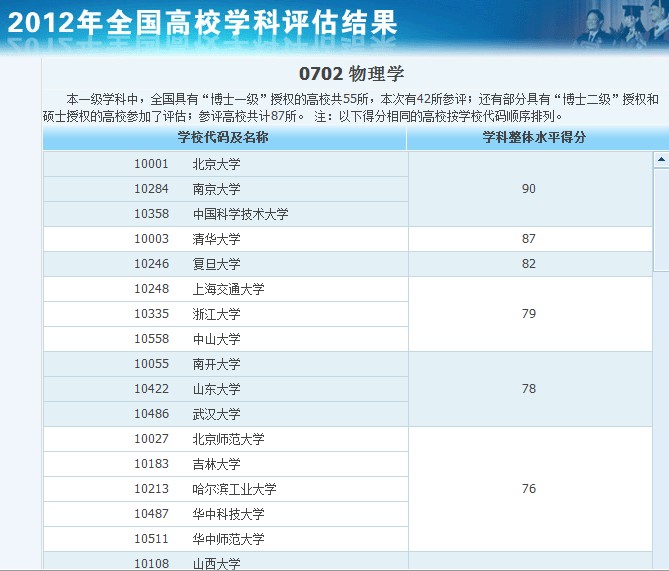Select 南开大学 entry
Screen dimensions: 669x571
click(x=216, y=364)
